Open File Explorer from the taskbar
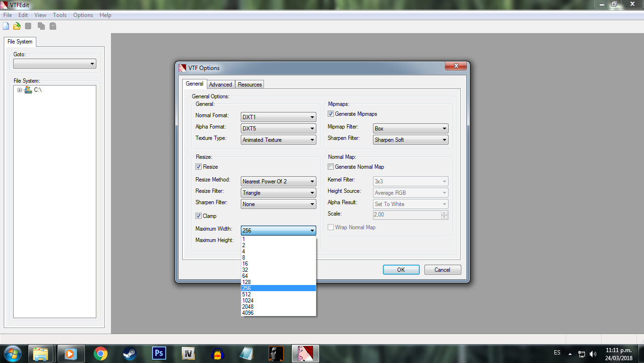The height and width of the screenshot is (363, 644). (x=41, y=354)
